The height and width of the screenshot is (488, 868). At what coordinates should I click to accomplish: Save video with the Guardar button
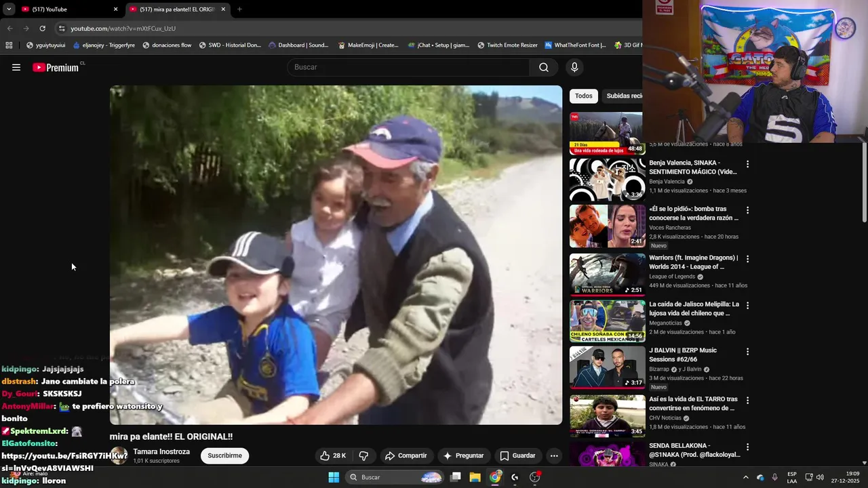[x=517, y=455]
